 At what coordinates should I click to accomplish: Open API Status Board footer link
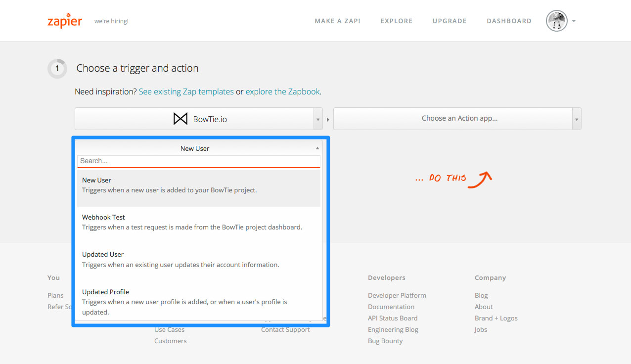[393, 318]
